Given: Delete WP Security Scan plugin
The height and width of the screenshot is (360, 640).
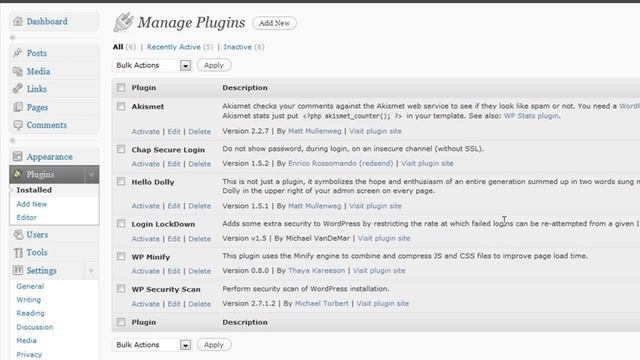Looking at the screenshot, I should click(200, 304).
